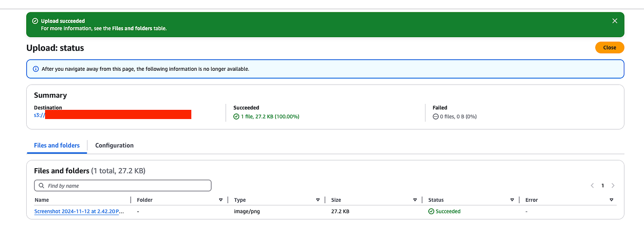Image resolution: width=644 pixels, height=233 pixels.
Task: Sort by Size column arrow
Action: click(415, 200)
